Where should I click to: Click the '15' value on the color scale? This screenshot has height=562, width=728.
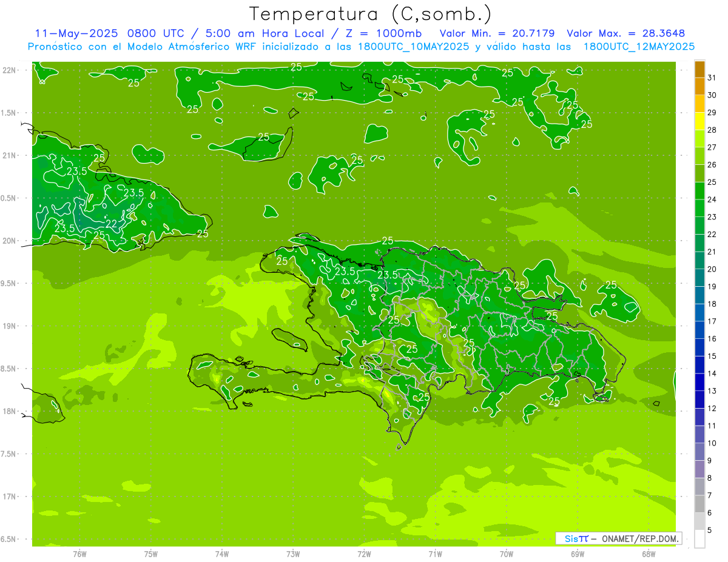click(x=712, y=356)
